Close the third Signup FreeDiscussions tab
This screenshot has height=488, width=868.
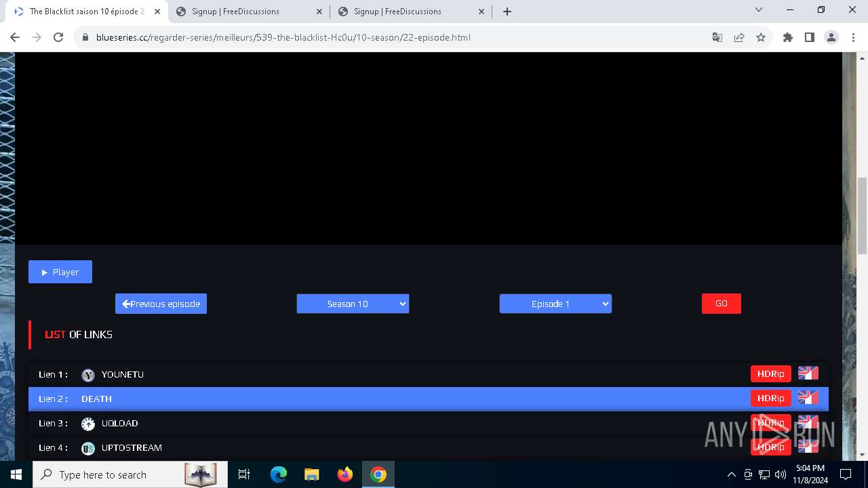coord(481,12)
